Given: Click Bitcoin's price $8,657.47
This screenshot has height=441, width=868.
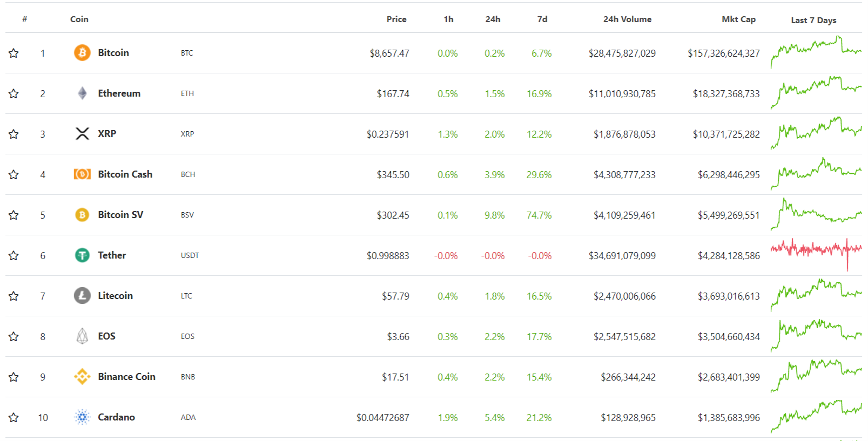Looking at the screenshot, I should (389, 53).
